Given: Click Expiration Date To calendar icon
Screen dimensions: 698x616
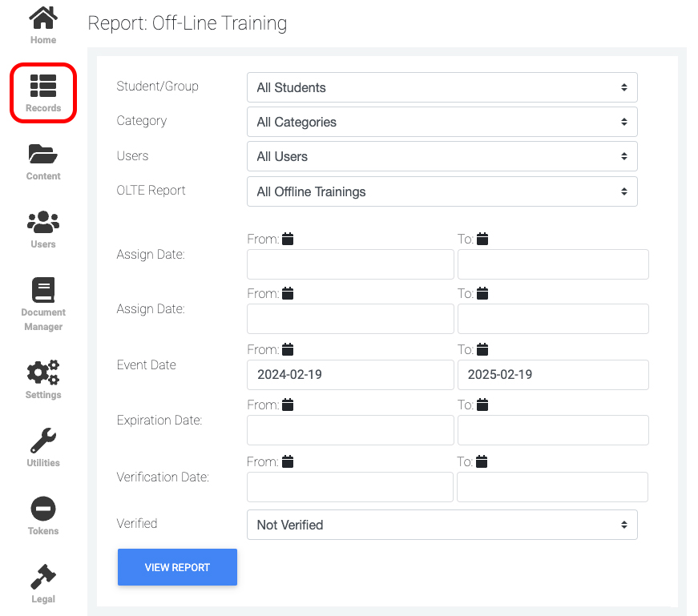Looking at the screenshot, I should [x=482, y=405].
